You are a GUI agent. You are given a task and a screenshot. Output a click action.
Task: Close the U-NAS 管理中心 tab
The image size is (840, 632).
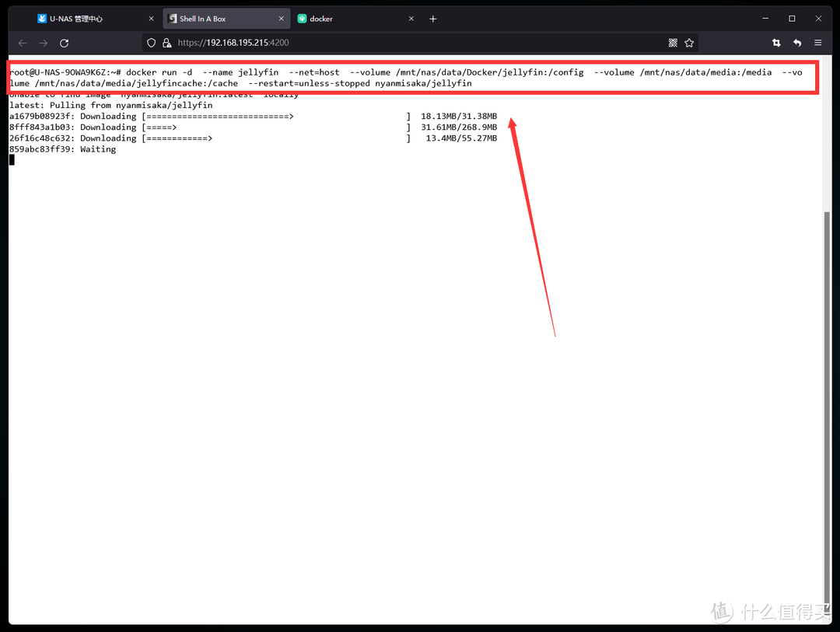point(151,19)
